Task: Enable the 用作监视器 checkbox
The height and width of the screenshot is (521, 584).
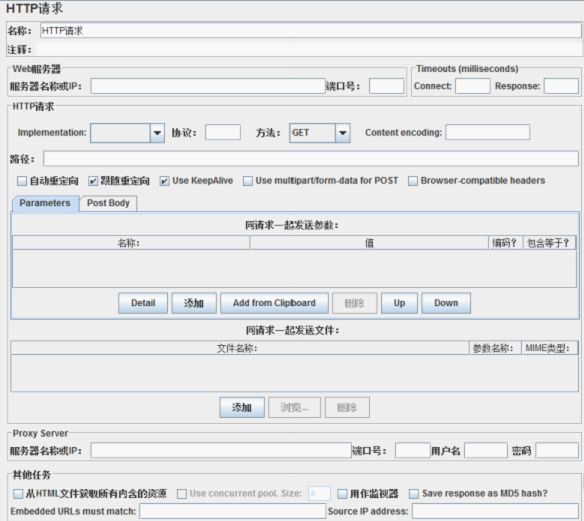Action: (x=342, y=494)
